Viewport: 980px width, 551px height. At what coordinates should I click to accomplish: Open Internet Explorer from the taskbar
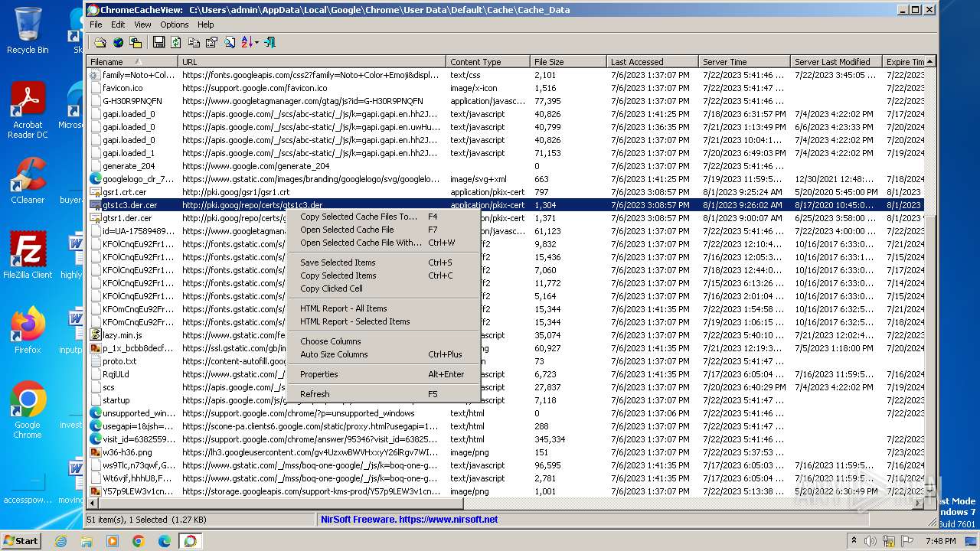click(x=60, y=540)
